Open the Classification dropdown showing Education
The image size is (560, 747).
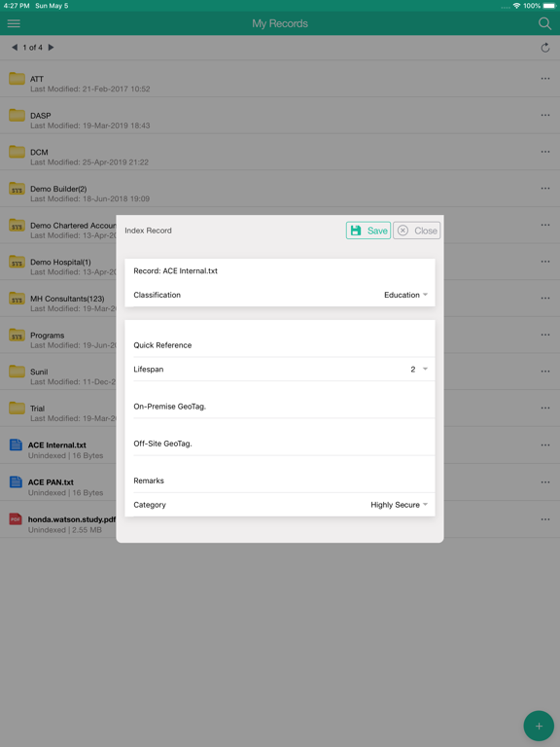(405, 295)
